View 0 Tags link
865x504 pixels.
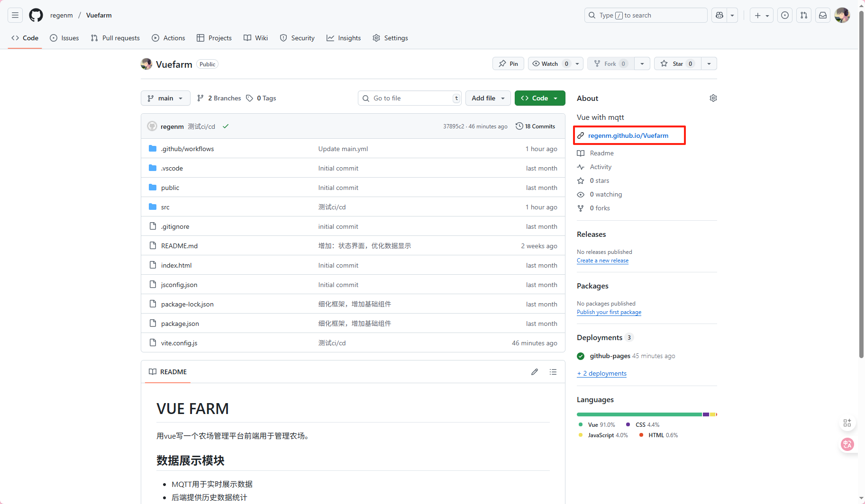261,98
